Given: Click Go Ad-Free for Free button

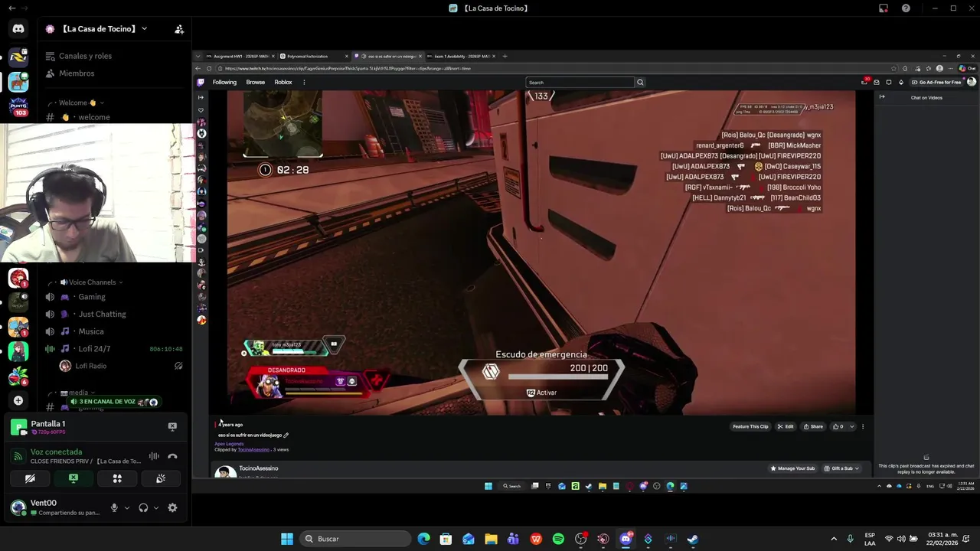Looking at the screenshot, I should tap(936, 83).
